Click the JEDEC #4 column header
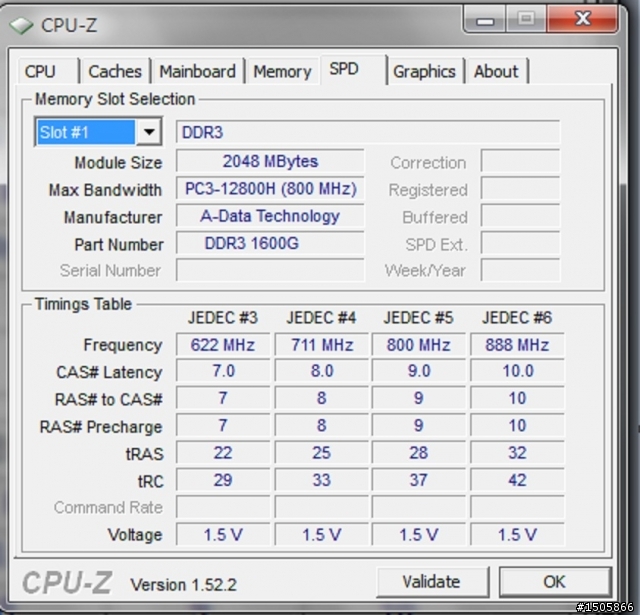The image size is (640, 615). click(x=321, y=317)
